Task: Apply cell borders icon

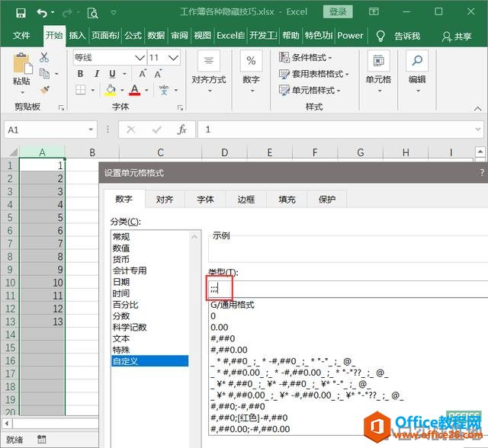Action: coord(80,90)
